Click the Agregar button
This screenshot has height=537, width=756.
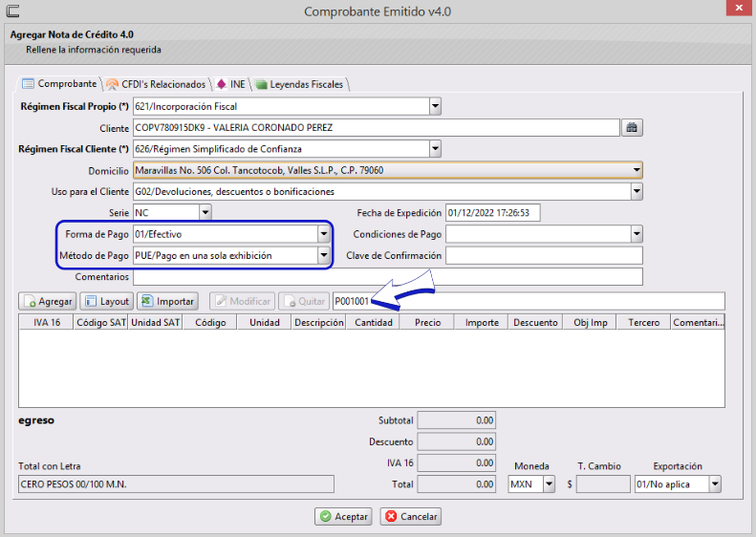tap(48, 301)
